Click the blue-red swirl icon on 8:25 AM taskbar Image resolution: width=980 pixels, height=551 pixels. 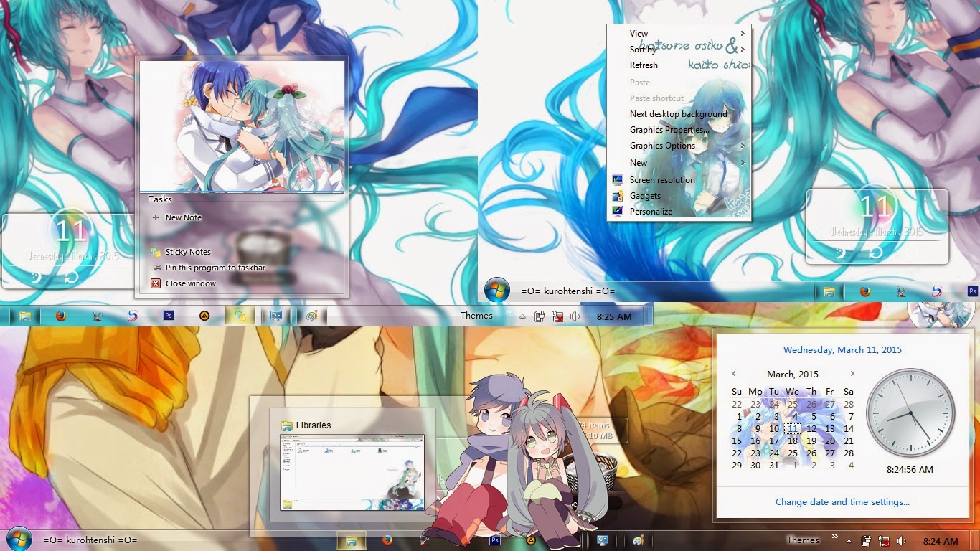[133, 315]
